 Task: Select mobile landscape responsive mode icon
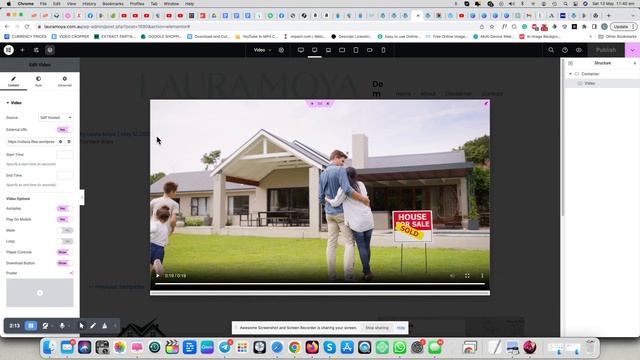pyautogui.click(x=369, y=50)
